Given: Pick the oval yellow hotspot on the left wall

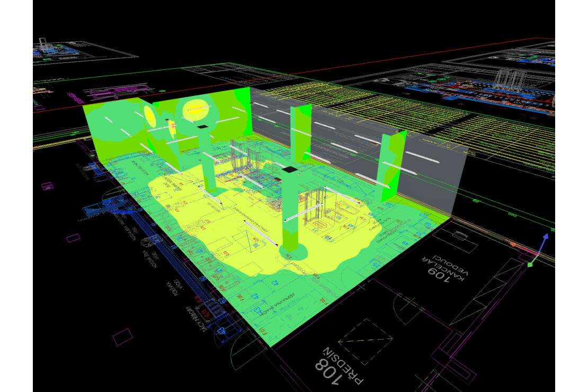Looking at the screenshot, I should coord(149,115).
